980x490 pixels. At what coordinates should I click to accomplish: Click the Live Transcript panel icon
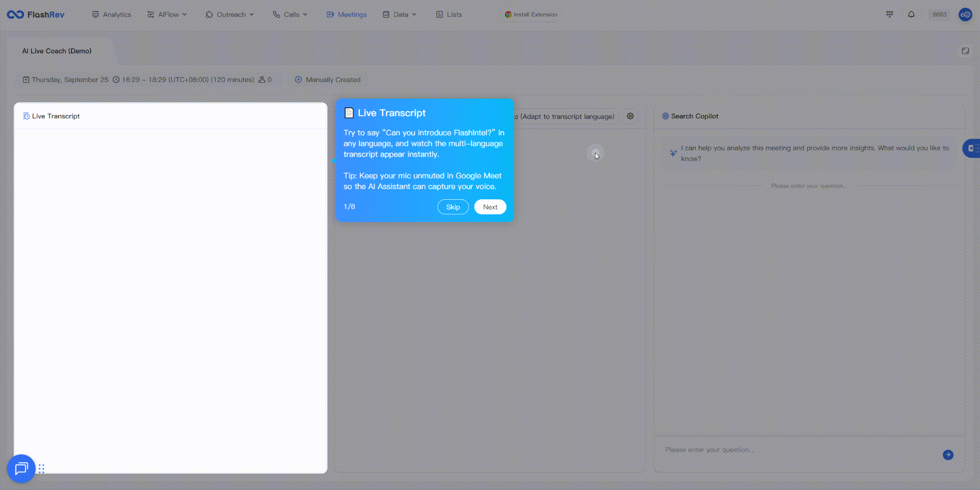point(26,116)
